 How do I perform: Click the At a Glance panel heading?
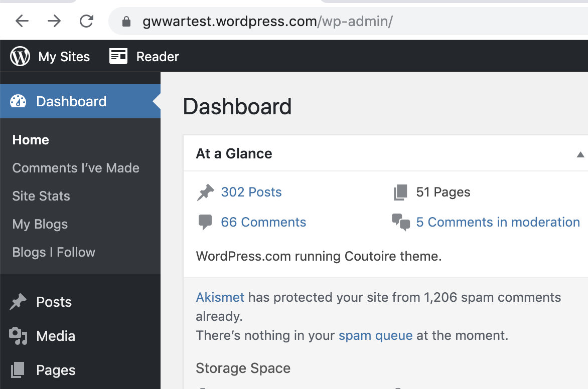point(234,154)
